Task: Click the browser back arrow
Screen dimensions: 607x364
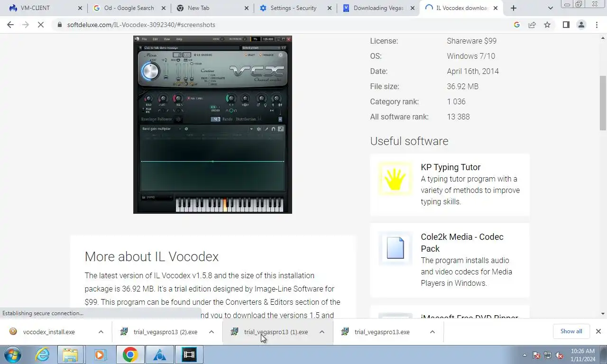Action: (x=10, y=25)
